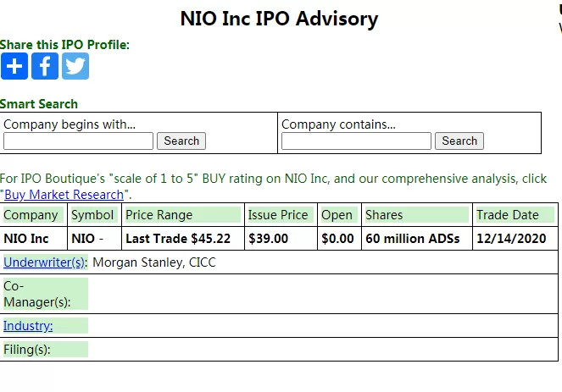Click Search button for 'Company begins with'
Screen dimensions: 562x392
coord(181,141)
